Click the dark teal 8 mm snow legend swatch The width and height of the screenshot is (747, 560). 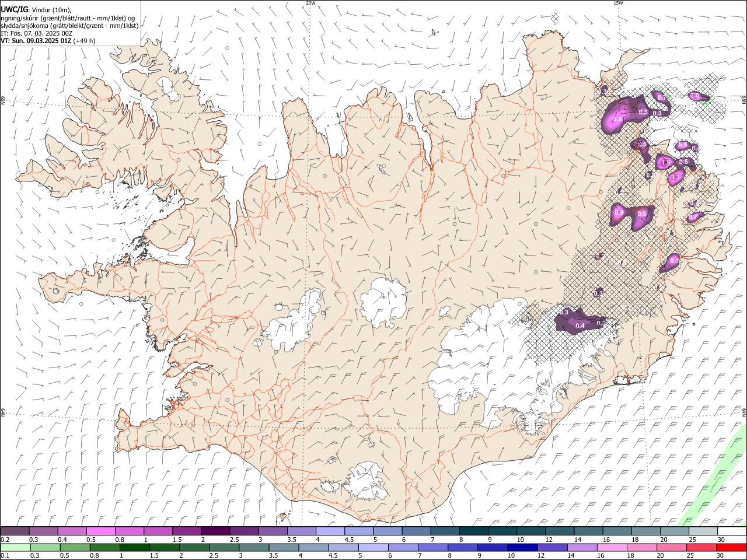(473, 531)
